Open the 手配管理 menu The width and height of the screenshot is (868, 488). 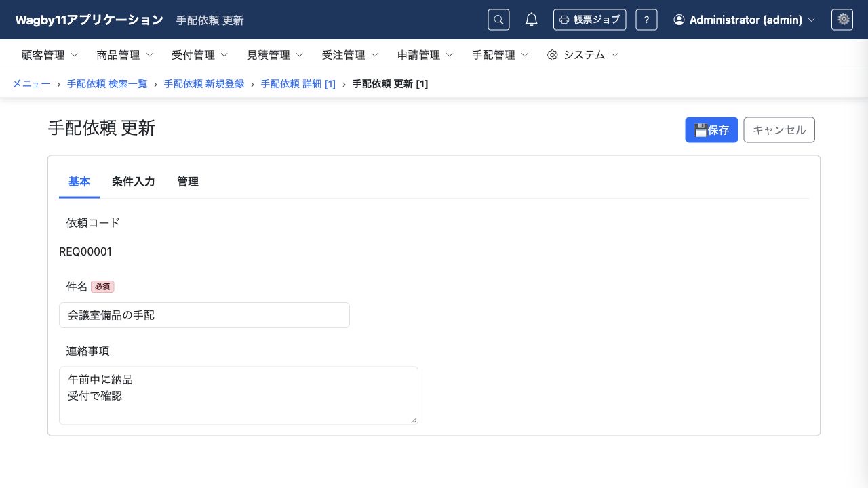(x=501, y=55)
